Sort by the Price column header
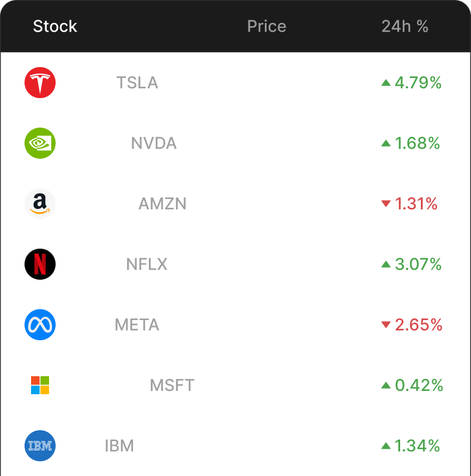 267,26
